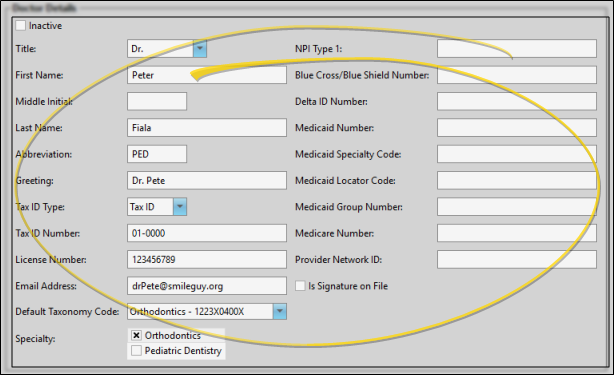Focus the Medicaid Number input
Screen dimensions: 615x376
pyautogui.click(x=517, y=128)
